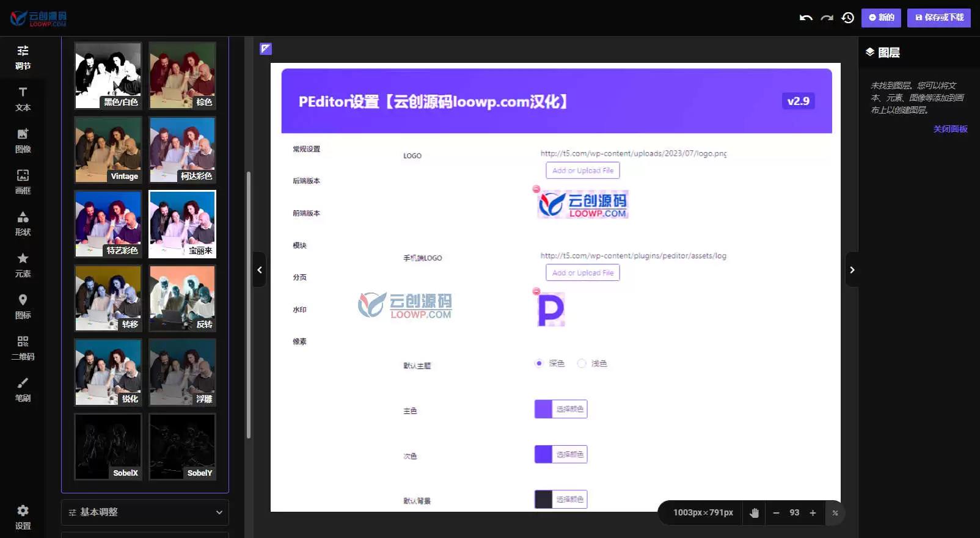Open the 像素 tab
The image size is (980, 538).
pos(299,341)
